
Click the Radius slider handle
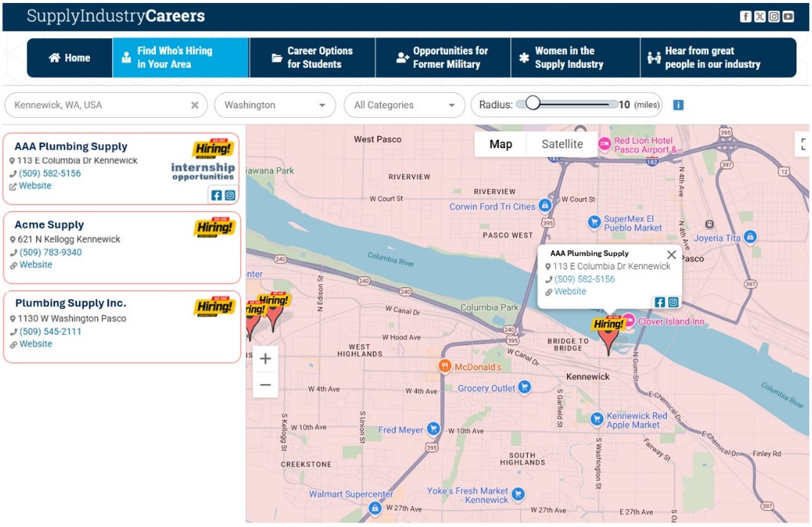[x=533, y=104]
